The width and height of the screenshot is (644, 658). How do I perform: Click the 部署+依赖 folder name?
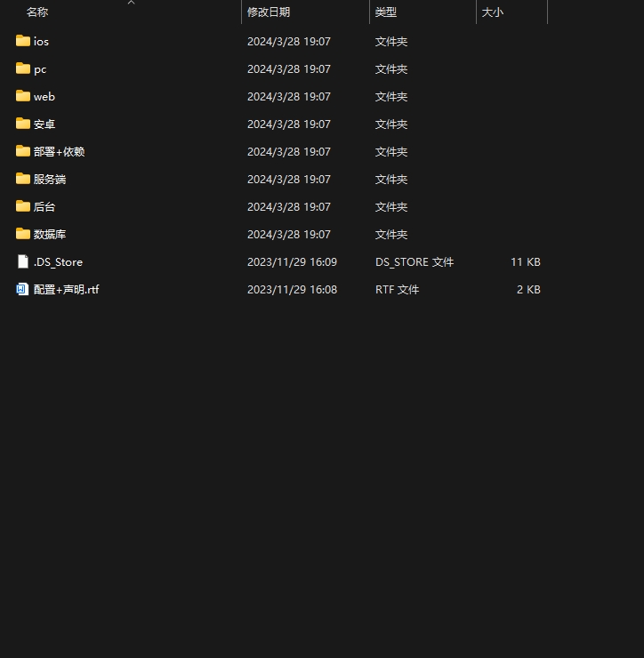(60, 151)
